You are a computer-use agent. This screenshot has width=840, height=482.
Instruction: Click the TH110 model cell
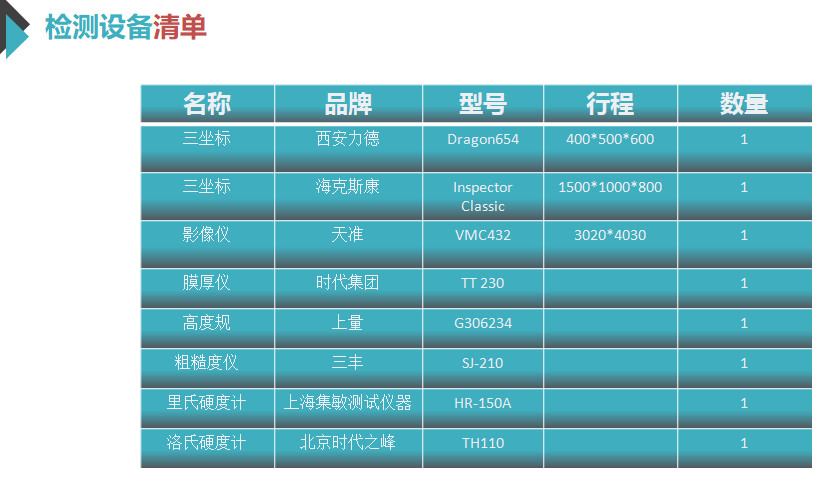(x=483, y=443)
